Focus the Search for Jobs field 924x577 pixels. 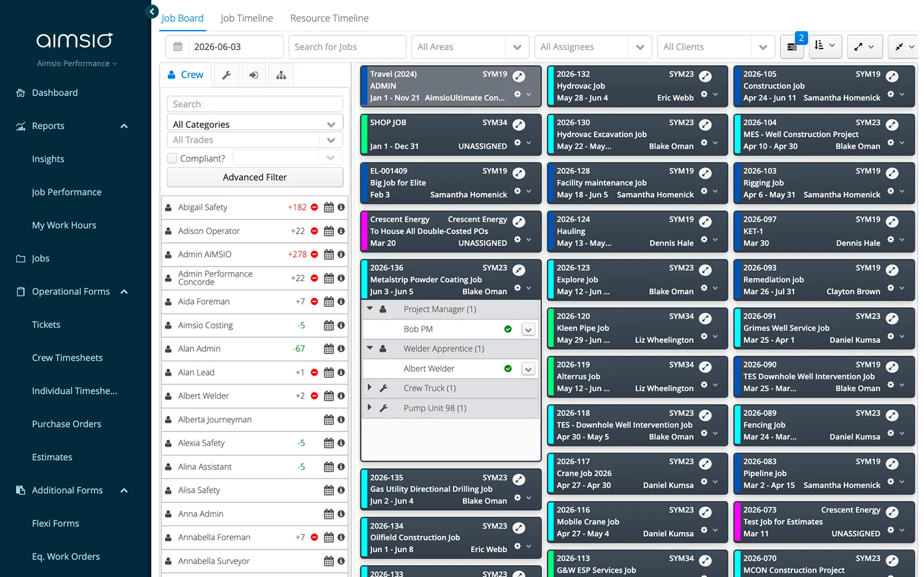(x=347, y=47)
